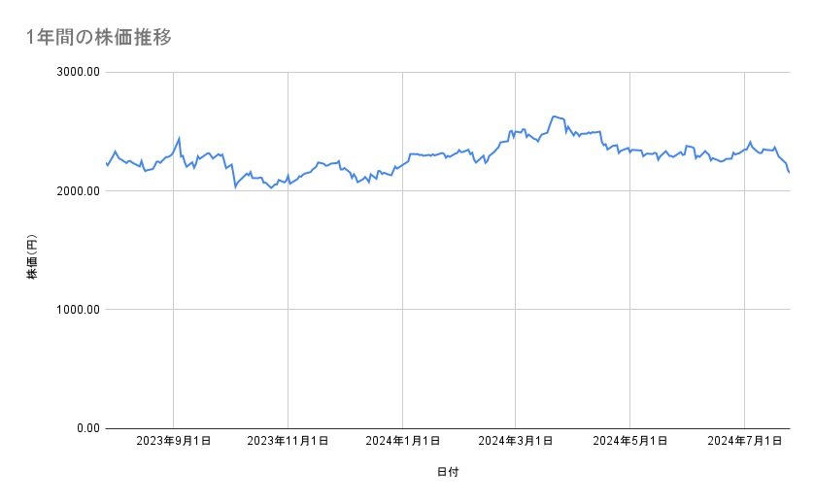Click the line's spike near 2023年9月1日
Viewport: 815px width, 504px height.
click(x=180, y=138)
